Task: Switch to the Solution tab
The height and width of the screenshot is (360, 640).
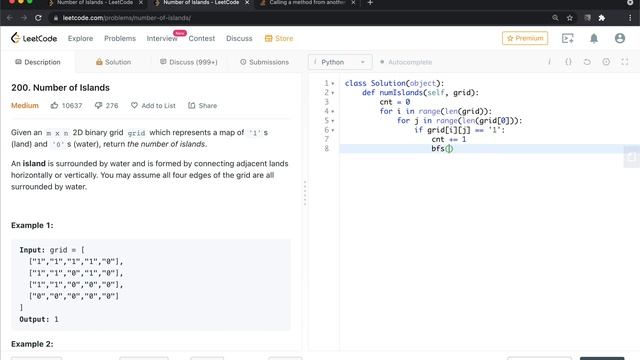Action: pyautogui.click(x=113, y=62)
